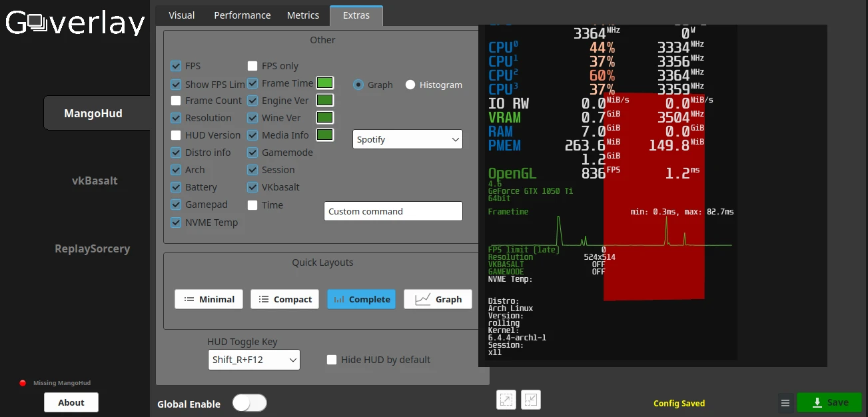Expand the HUD Toggle Key dropdown
Screen dimensions: 868x417
(x=254, y=360)
